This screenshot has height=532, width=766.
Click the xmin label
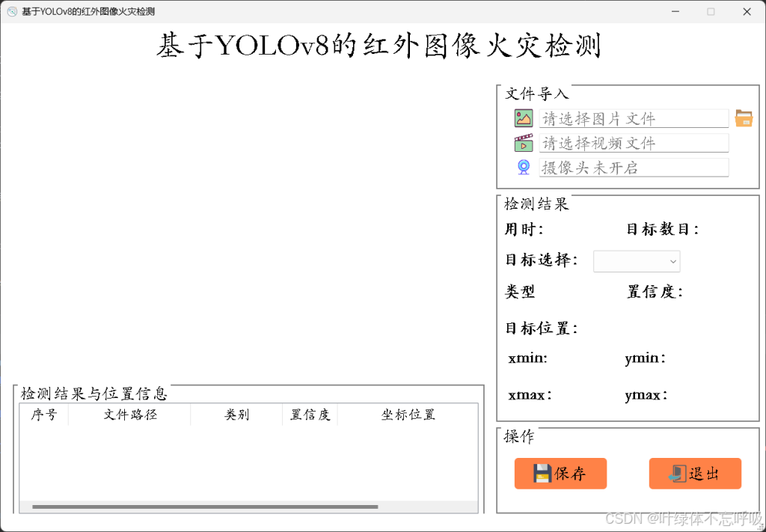click(x=527, y=358)
